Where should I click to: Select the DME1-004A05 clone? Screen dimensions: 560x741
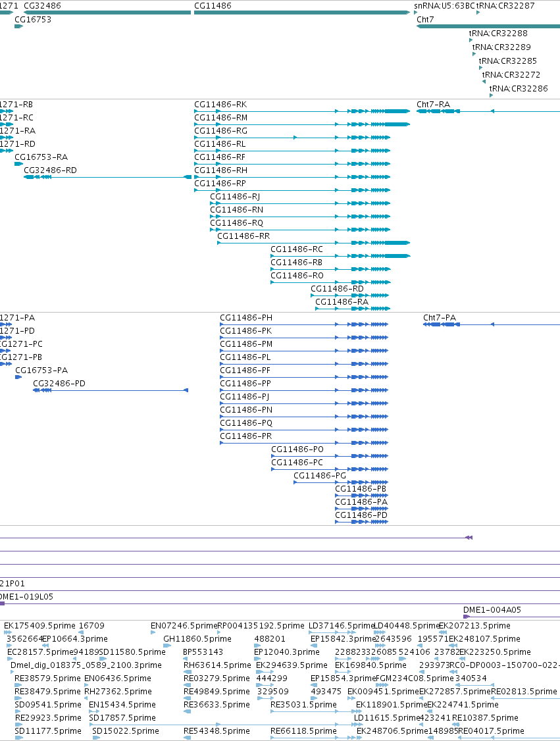[x=511, y=617]
